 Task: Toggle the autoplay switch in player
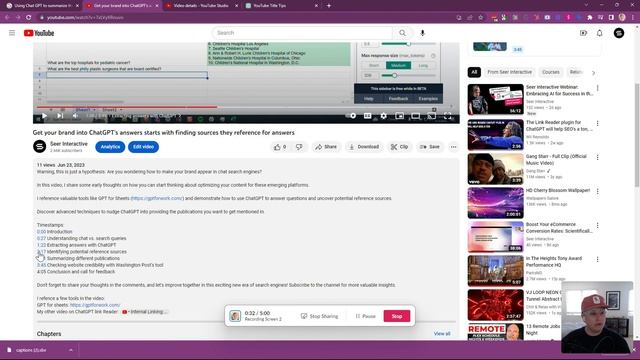(x=352, y=116)
